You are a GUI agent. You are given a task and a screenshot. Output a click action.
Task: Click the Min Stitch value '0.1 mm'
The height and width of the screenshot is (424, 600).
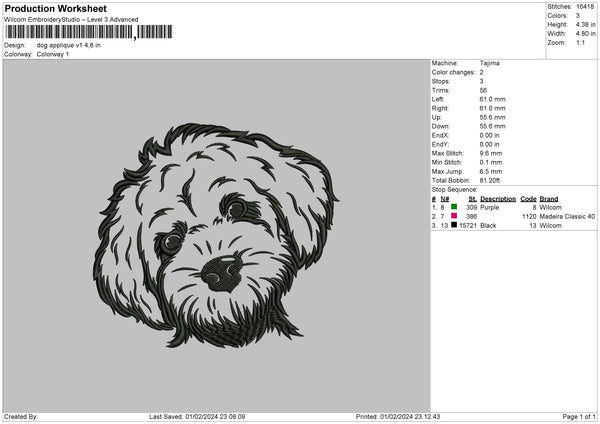[491, 162]
